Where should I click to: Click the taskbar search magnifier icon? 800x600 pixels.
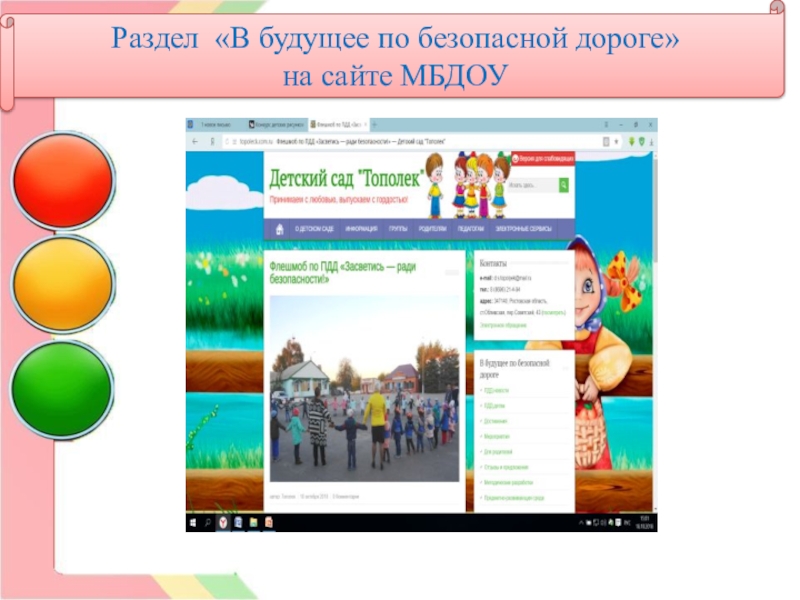pos(208,523)
